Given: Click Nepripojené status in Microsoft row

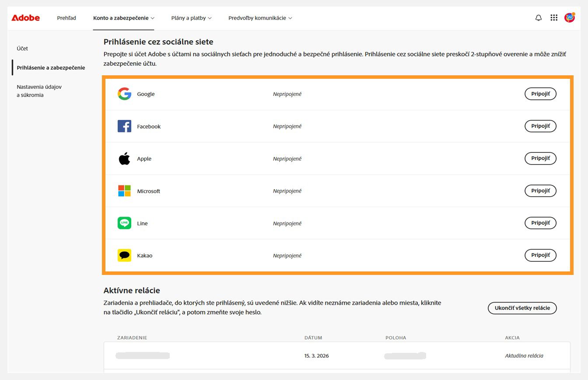Looking at the screenshot, I should coord(287,191).
